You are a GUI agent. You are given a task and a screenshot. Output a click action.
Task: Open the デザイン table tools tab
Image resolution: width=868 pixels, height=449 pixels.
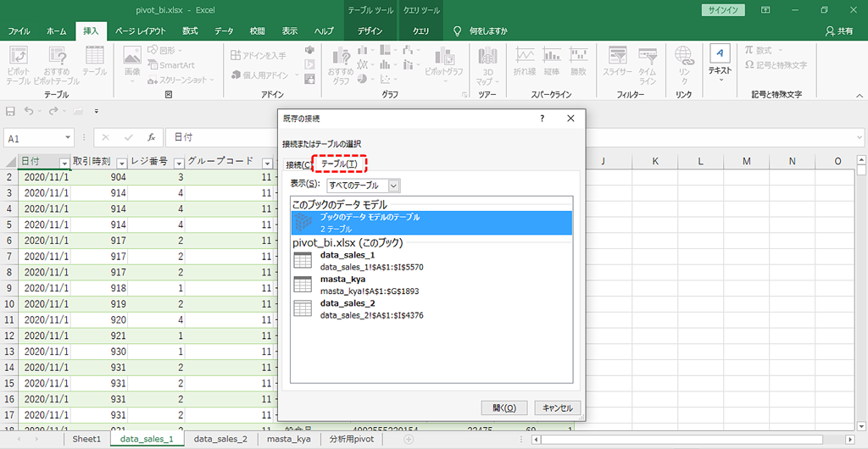[370, 31]
